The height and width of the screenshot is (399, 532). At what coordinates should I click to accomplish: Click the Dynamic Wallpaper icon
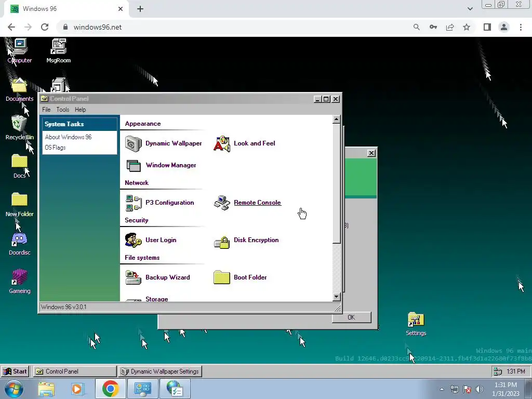click(x=134, y=143)
